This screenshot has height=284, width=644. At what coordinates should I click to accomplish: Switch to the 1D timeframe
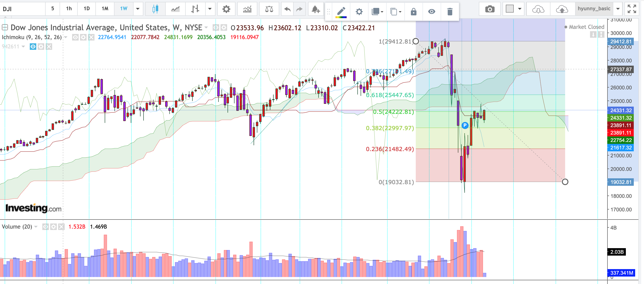click(87, 9)
